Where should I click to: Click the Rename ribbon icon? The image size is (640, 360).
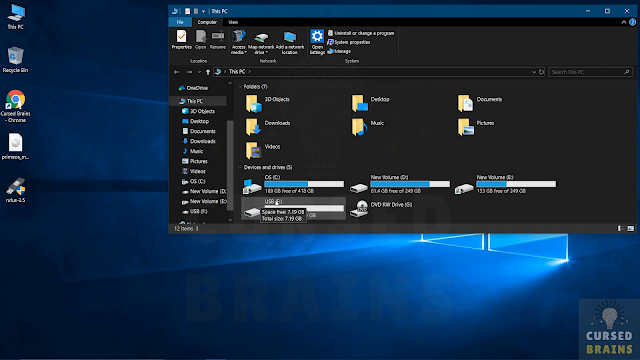coord(218,40)
